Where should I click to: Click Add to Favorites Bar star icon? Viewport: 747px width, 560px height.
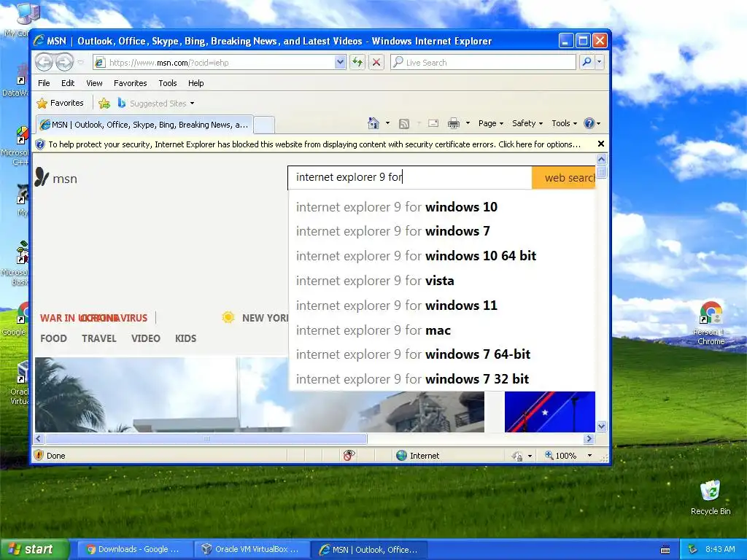click(104, 103)
